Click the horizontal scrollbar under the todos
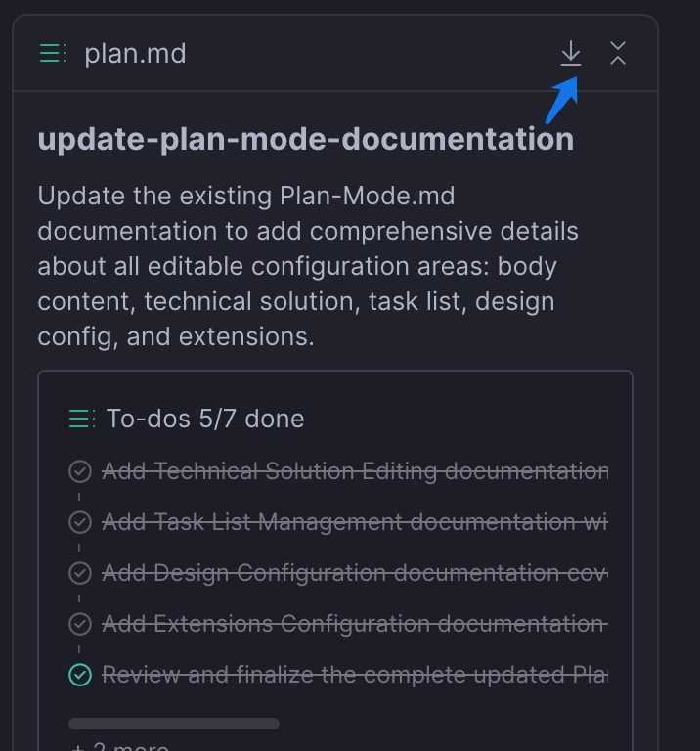The height and width of the screenshot is (751, 700). pyautogui.click(x=174, y=724)
